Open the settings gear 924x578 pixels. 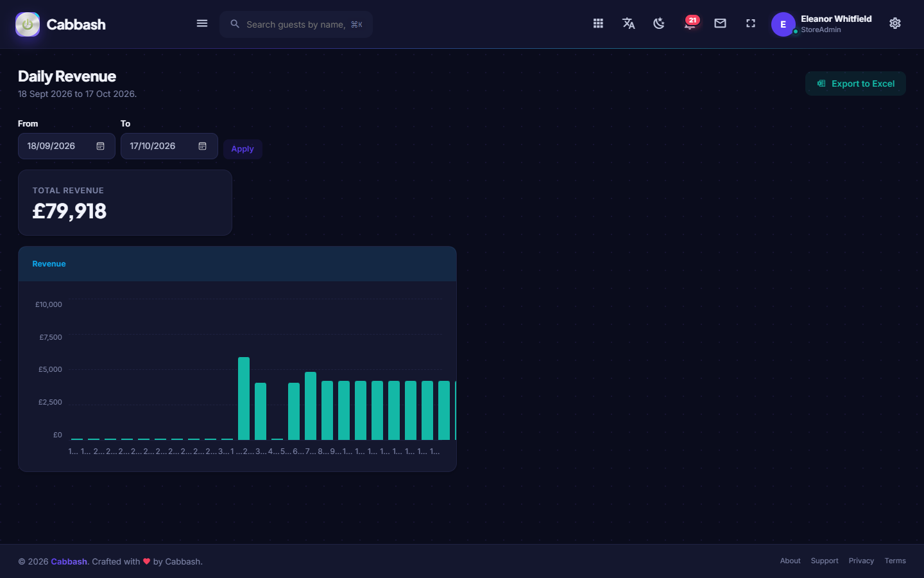pyautogui.click(x=895, y=24)
